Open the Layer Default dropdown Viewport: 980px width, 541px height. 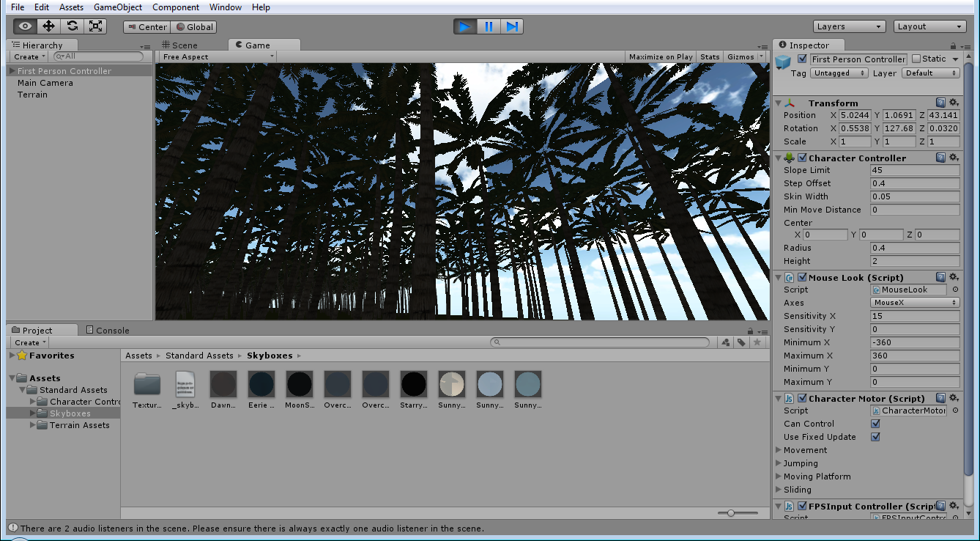pos(930,73)
